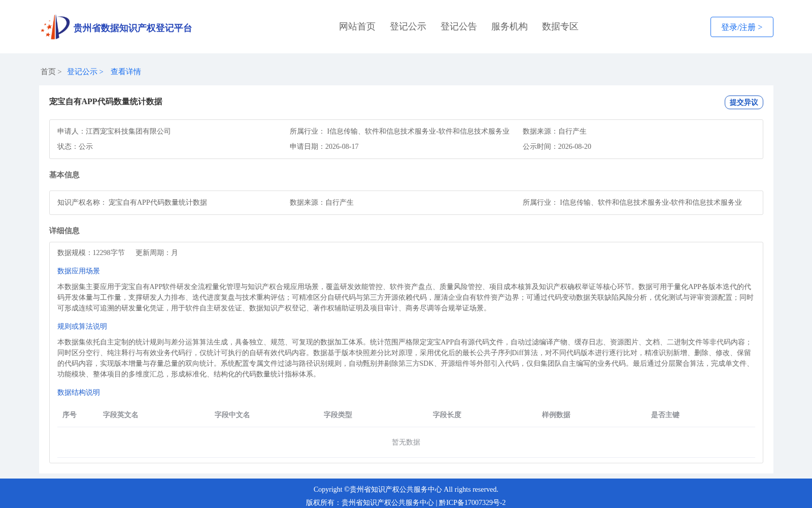Click the 知识产权名称 field text
This screenshot has width=812, height=508.
132,202
